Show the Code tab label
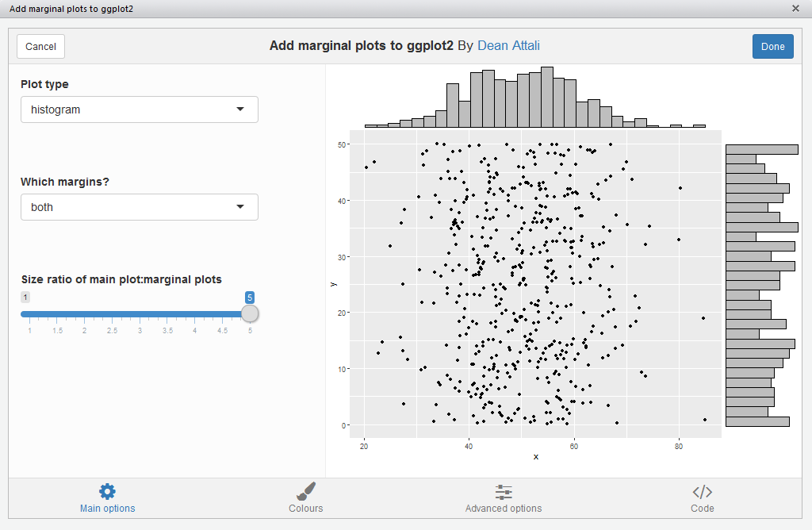The height and width of the screenshot is (530, 812). (702, 509)
